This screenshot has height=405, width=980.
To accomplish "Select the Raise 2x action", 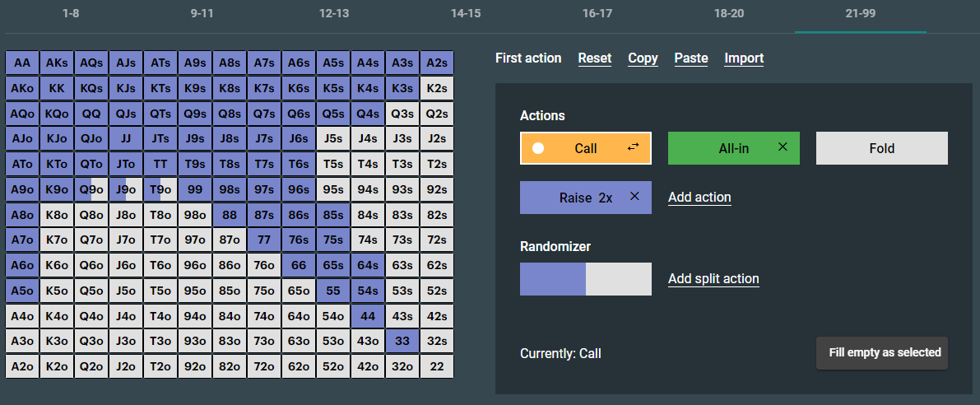I will tap(586, 198).
